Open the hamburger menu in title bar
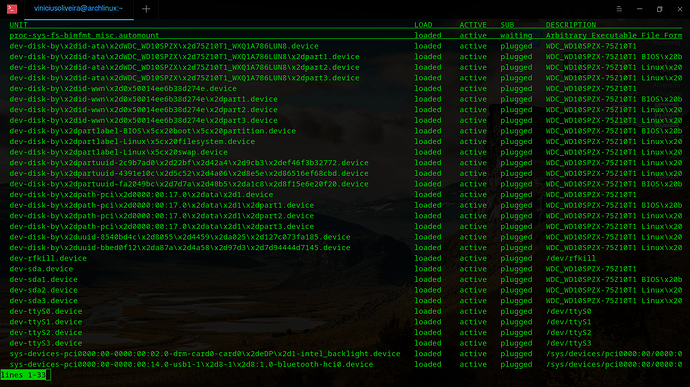Viewport: 690px width, 387px height. [619, 9]
